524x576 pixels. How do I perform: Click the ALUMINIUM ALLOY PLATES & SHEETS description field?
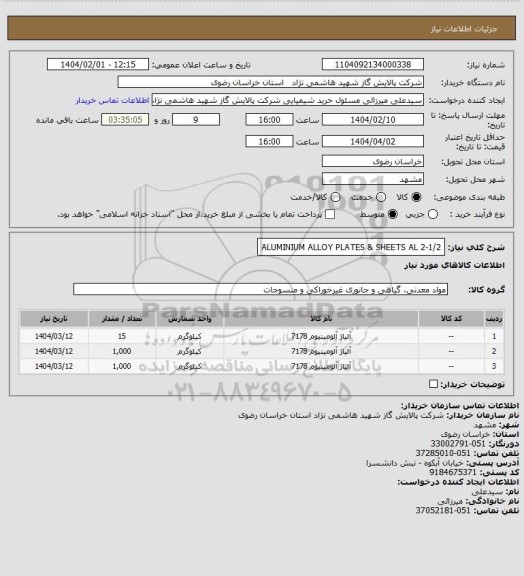point(351,247)
